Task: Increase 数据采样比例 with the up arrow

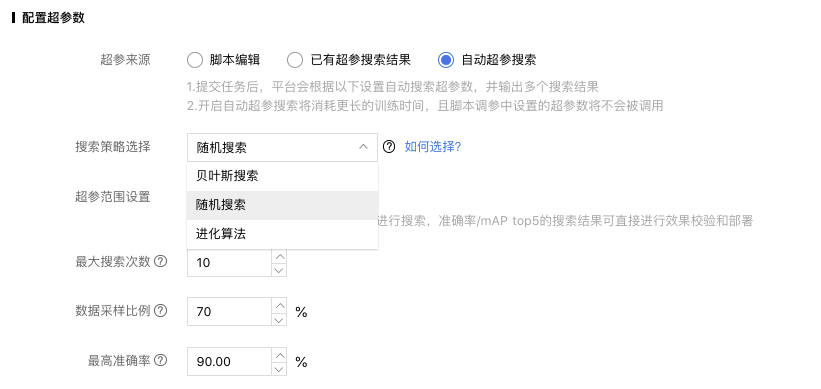Action: pyautogui.click(x=280, y=305)
